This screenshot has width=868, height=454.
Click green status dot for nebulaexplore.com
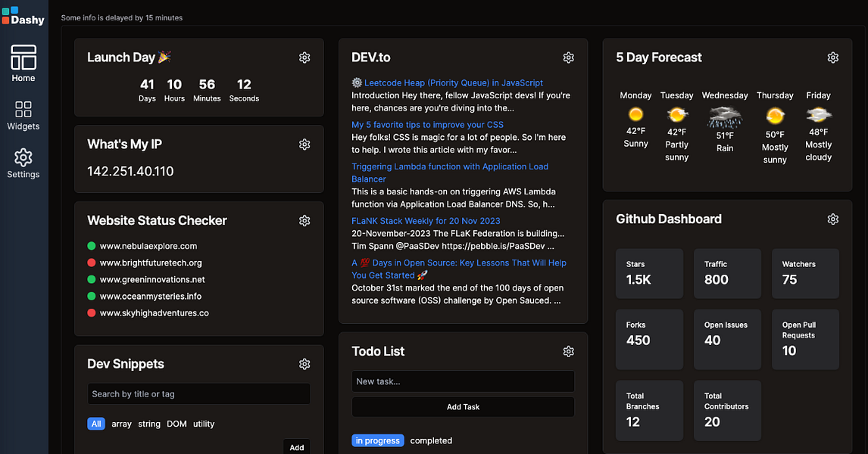pos(92,246)
